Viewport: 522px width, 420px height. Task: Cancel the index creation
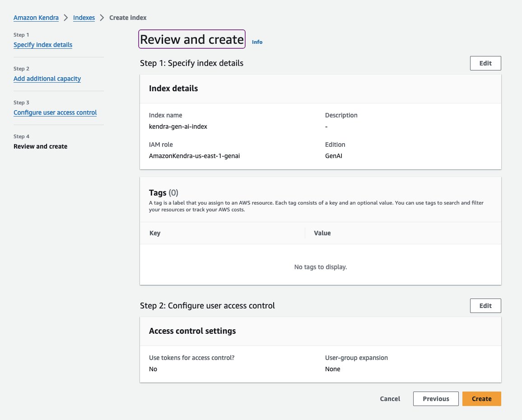coord(390,399)
